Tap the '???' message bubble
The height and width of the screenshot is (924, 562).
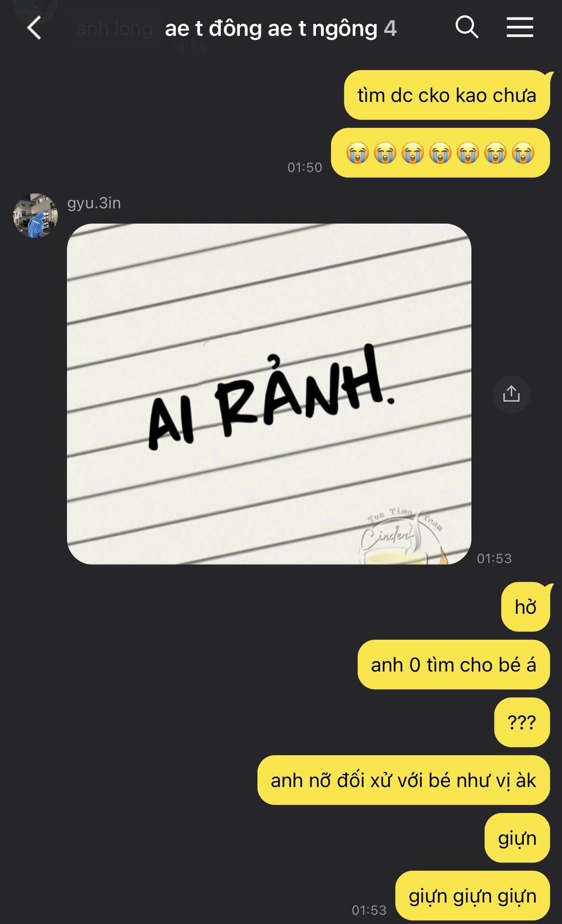pyautogui.click(x=522, y=722)
